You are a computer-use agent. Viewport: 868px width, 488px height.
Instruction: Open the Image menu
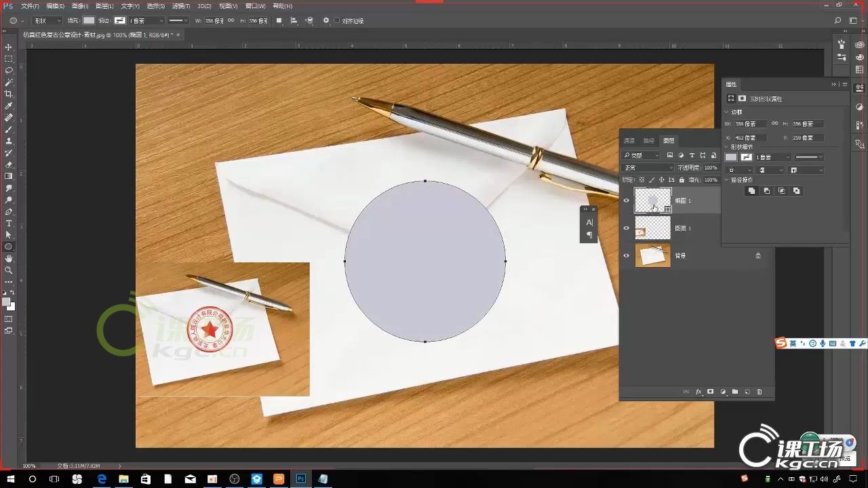tap(79, 6)
